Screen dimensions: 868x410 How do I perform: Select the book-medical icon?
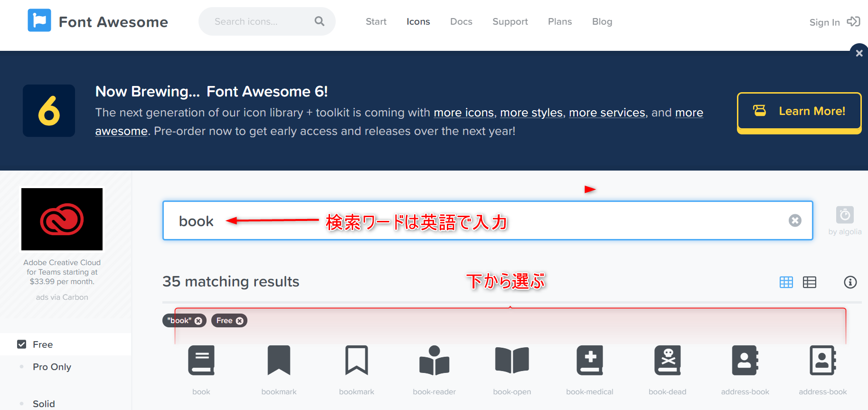click(x=590, y=360)
